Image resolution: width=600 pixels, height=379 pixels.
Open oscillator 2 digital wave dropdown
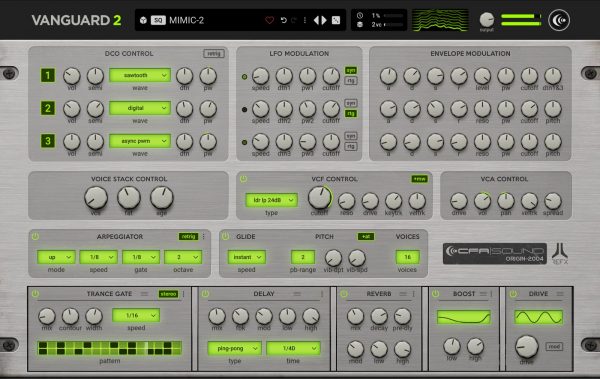coord(140,108)
